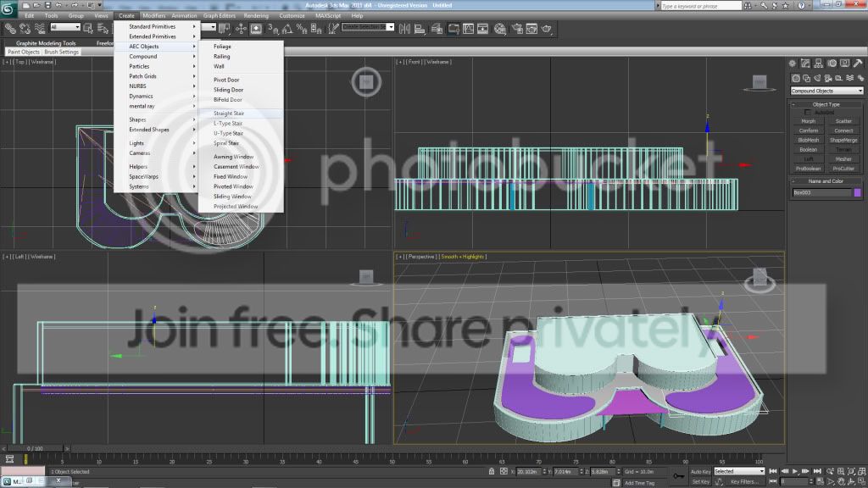Click the ProBoolean button

click(808, 169)
